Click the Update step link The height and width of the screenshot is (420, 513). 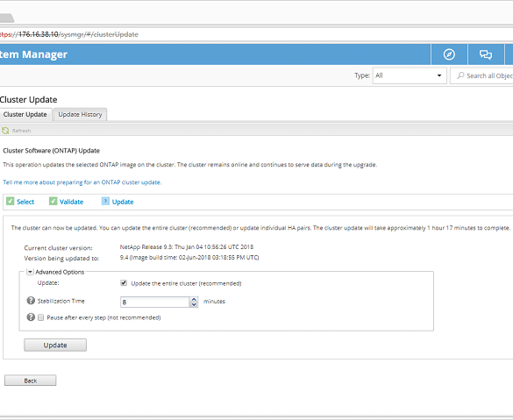coord(123,202)
